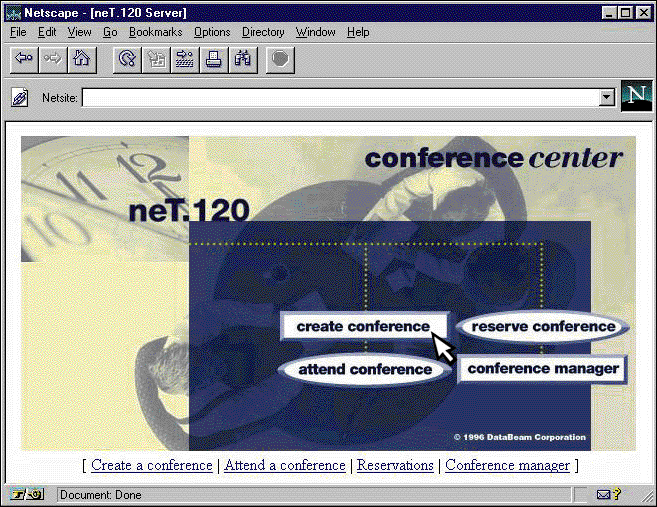This screenshot has width=657, height=507.
Task: Open the Home page icon
Action: coord(82,59)
